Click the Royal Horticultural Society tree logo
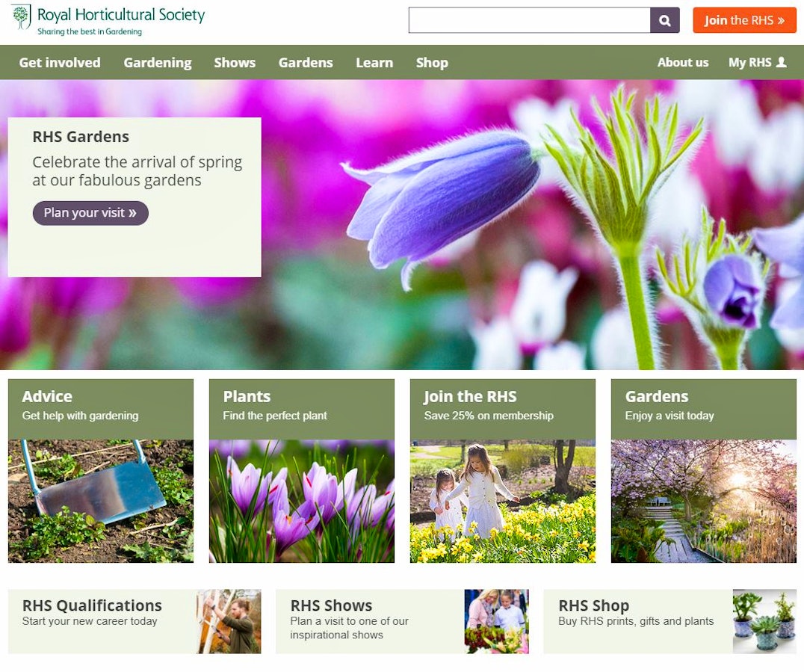 click(x=21, y=16)
